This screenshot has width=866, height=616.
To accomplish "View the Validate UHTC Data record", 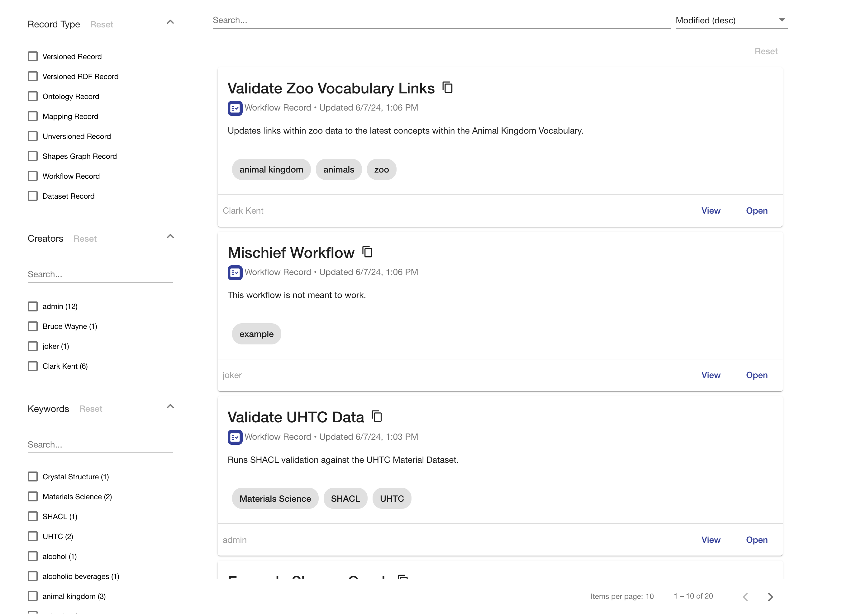I will (711, 540).
